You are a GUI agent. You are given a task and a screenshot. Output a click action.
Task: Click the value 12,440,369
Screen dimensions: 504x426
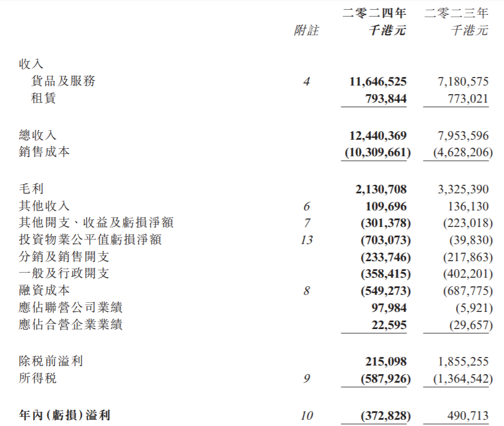377,136
